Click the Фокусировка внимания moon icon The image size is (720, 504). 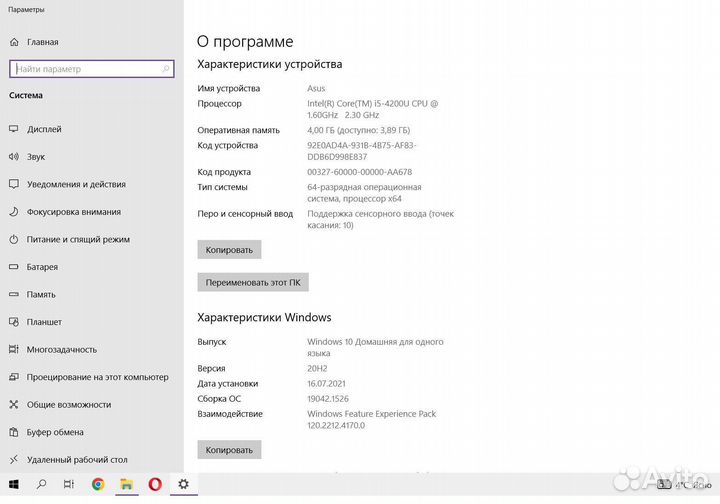[x=14, y=212]
